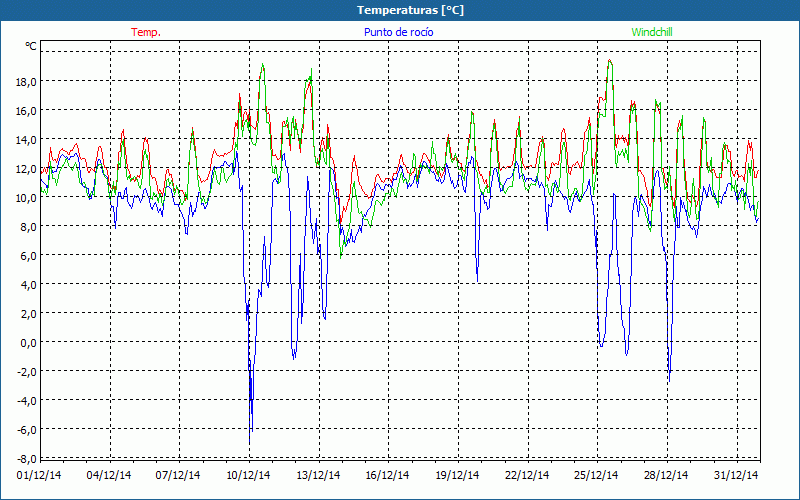
Task: Click the 16/12/14 date label
Action: click(388, 475)
